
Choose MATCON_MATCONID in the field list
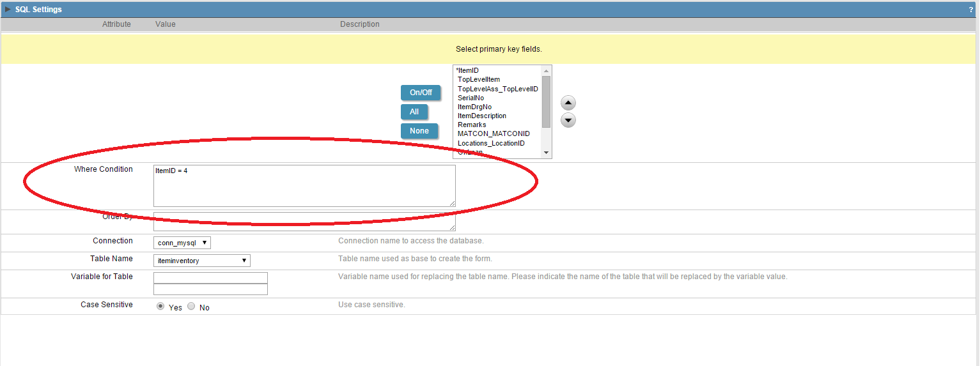(494, 133)
